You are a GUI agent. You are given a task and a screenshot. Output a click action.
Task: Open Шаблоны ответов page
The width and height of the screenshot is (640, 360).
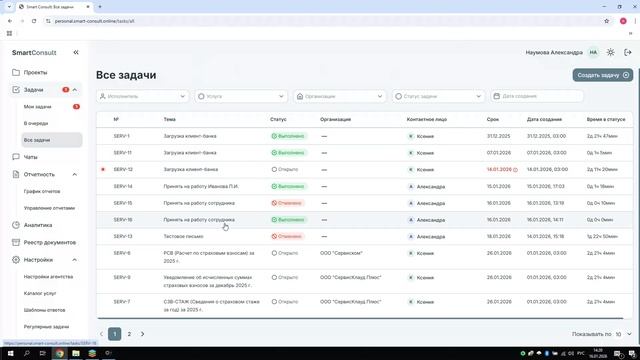tap(44, 310)
